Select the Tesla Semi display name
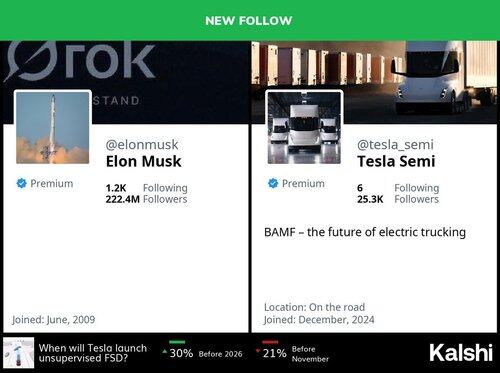Screen dimensions: 500x373 pyautogui.click(x=396, y=161)
